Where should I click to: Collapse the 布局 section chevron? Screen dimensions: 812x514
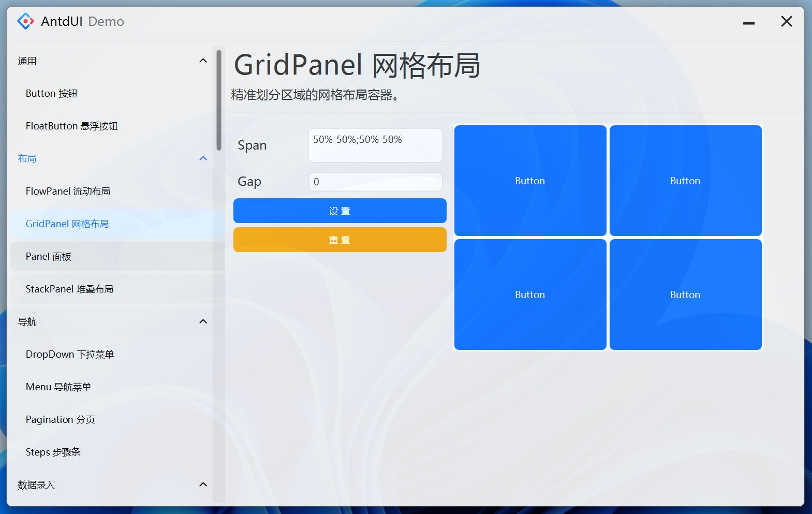pyautogui.click(x=203, y=158)
